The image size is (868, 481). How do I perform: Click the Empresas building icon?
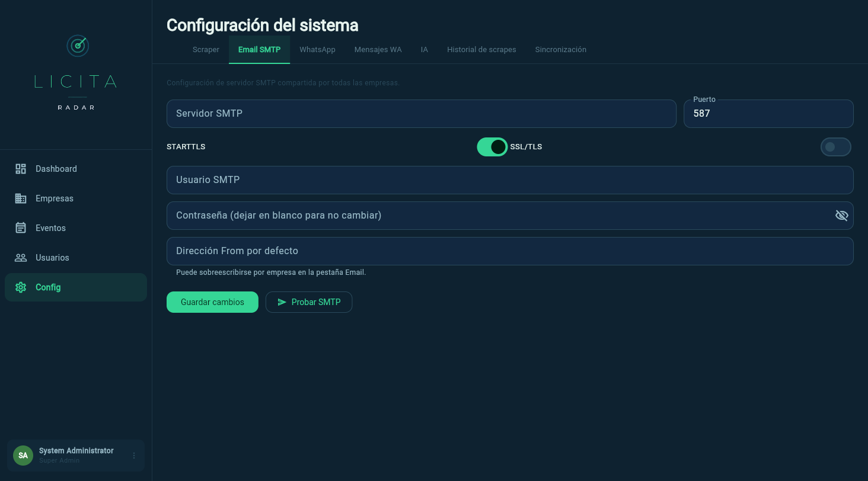21,198
